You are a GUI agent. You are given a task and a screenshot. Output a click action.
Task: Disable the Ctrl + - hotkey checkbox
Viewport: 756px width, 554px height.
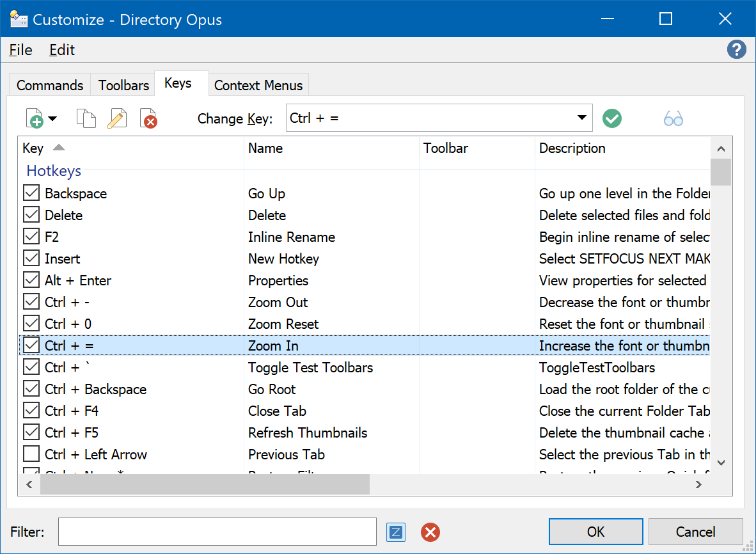click(x=31, y=301)
